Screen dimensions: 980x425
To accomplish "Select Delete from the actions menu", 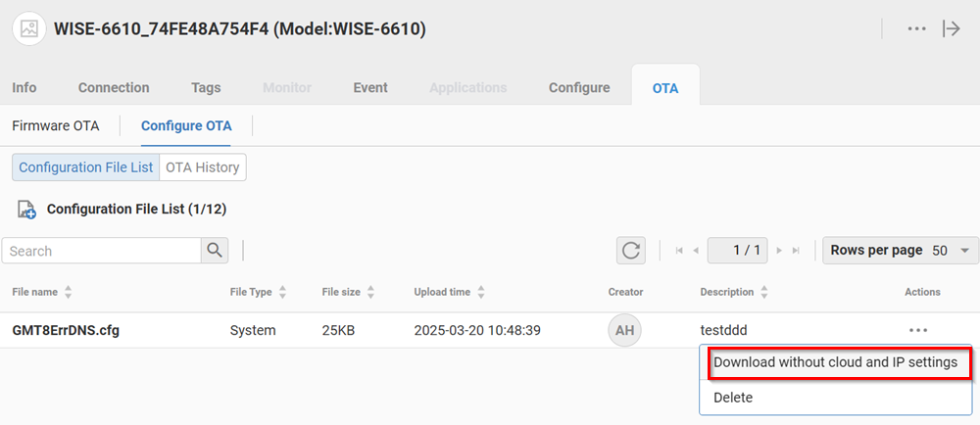I will coord(733,398).
